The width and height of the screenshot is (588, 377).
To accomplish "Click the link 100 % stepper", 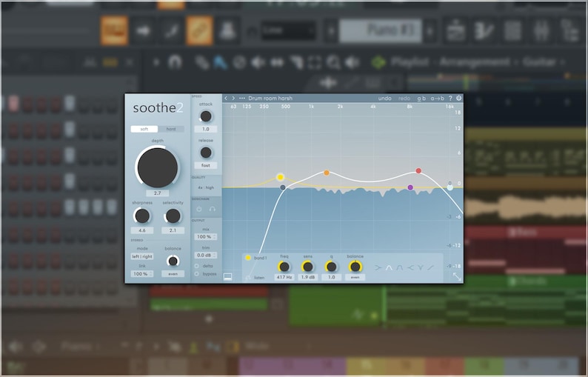I will click(142, 274).
